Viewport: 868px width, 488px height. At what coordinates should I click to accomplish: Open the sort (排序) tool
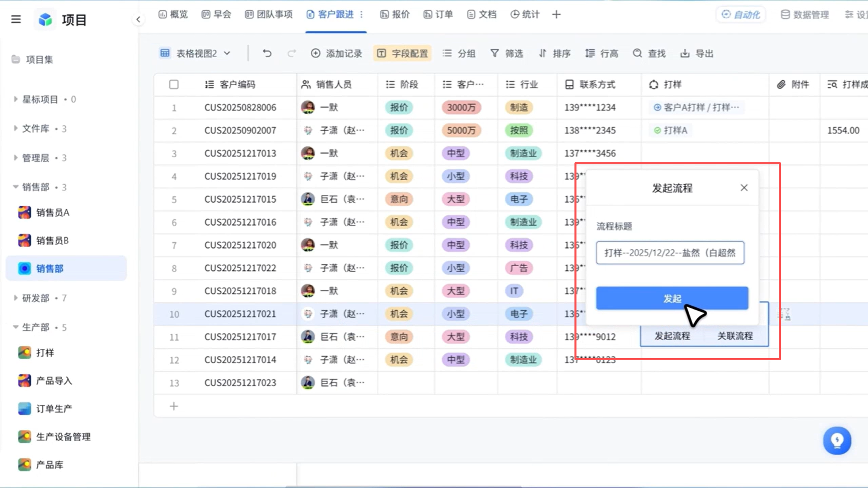[x=555, y=53]
